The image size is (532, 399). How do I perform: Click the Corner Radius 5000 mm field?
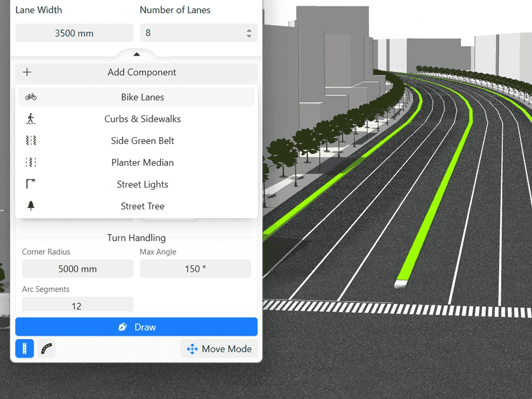click(x=77, y=269)
